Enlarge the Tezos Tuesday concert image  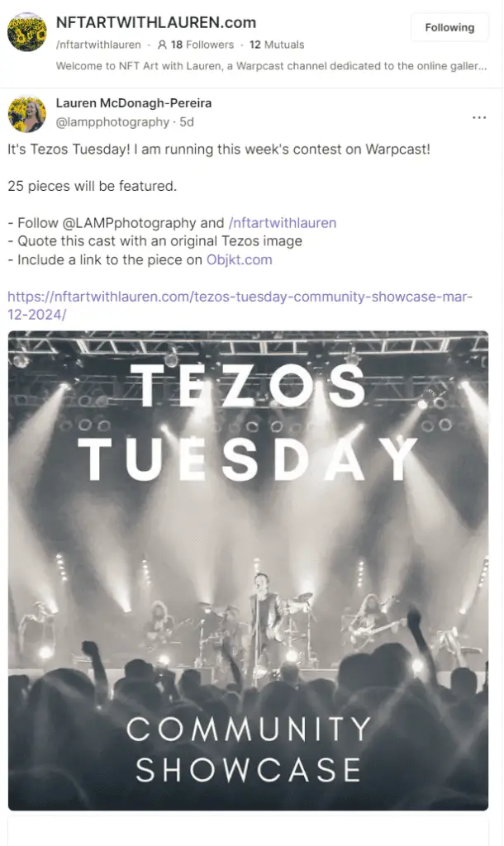point(248,571)
